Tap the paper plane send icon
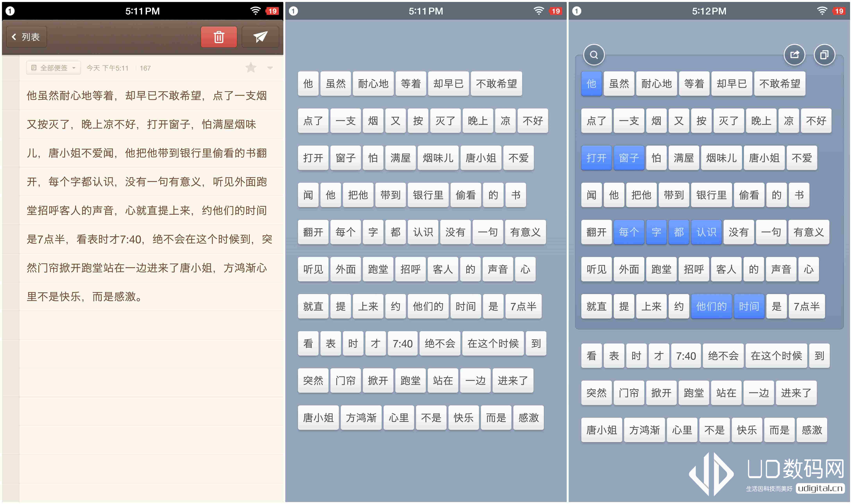Viewport: 852px width, 504px height. 260,37
